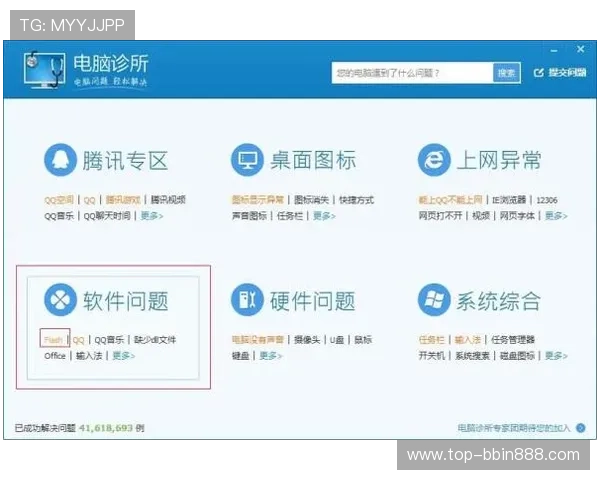Open the 电脑没有声音 link
The width and height of the screenshot is (600, 480).
click(258, 340)
